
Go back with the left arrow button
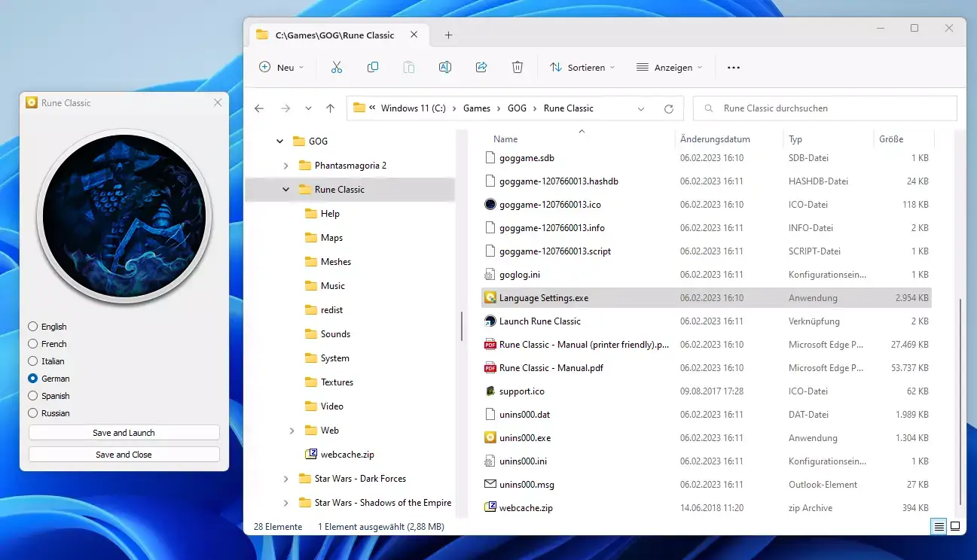click(x=259, y=108)
